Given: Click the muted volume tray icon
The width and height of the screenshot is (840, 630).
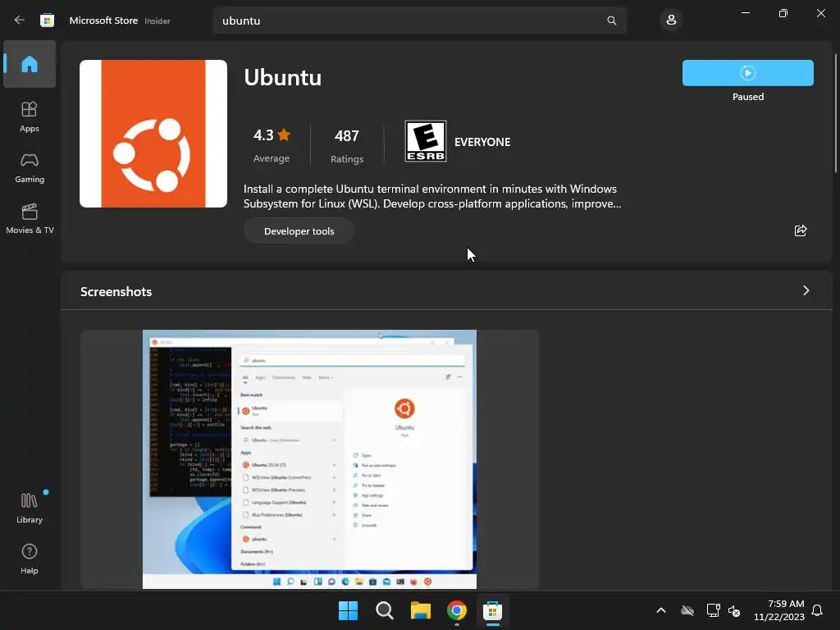Looking at the screenshot, I should point(734,610).
